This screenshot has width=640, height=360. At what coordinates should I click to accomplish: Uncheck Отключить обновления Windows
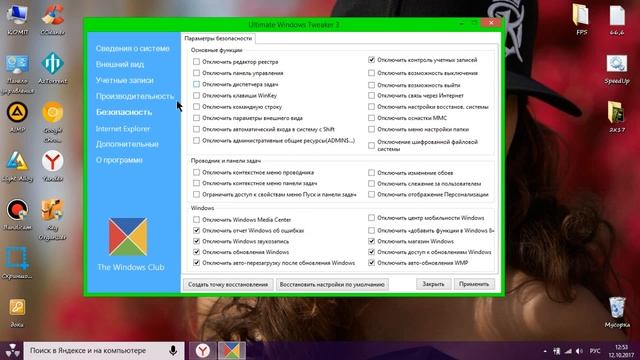pos(196,252)
